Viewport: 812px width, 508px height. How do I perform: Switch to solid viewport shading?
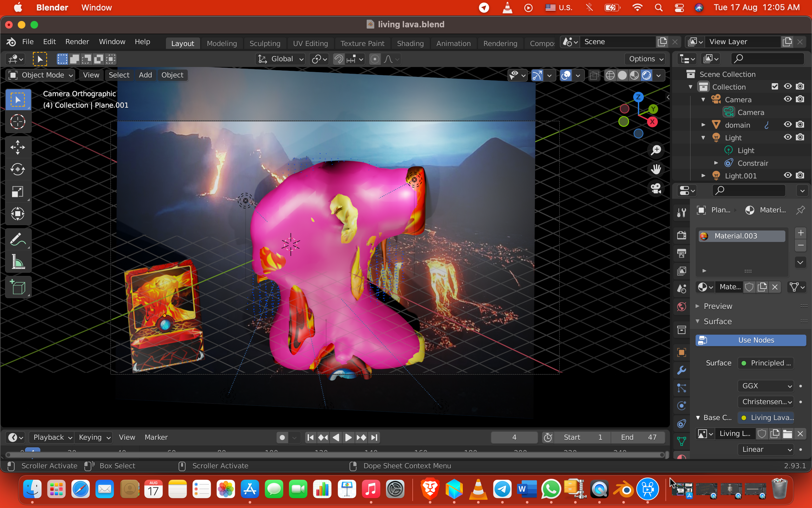(x=622, y=75)
